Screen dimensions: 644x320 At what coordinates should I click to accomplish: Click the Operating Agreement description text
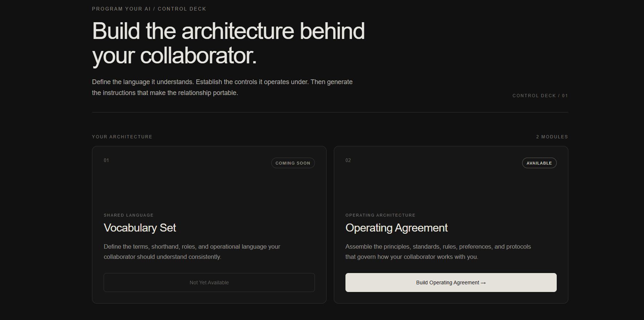click(x=438, y=252)
